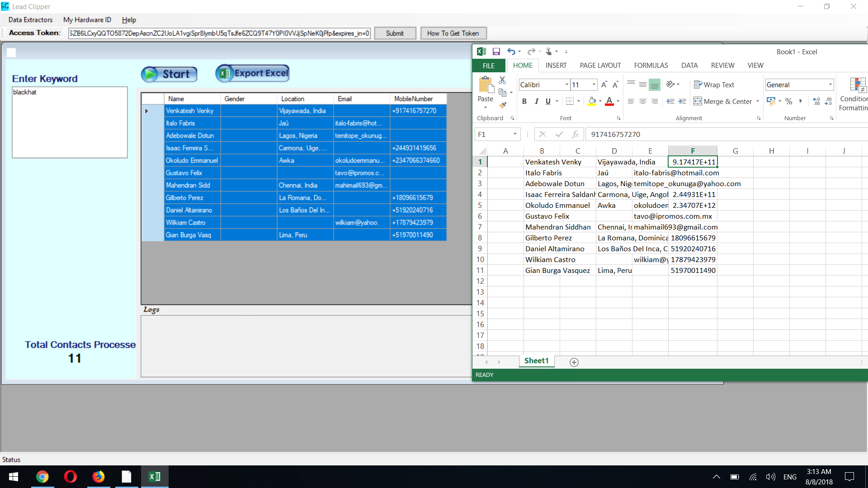This screenshot has width=868, height=488.
Task: Decrease the cell indent
Action: pyautogui.click(x=670, y=101)
